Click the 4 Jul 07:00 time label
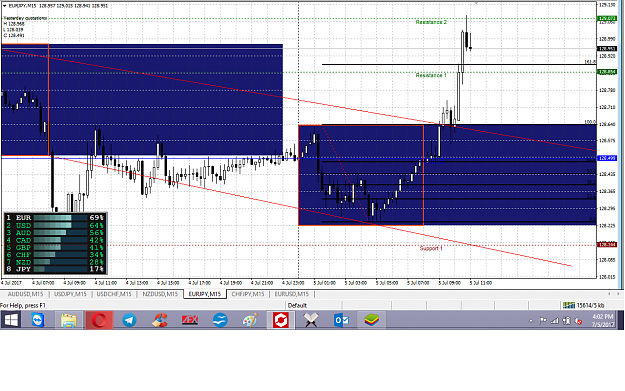 (x=43, y=283)
